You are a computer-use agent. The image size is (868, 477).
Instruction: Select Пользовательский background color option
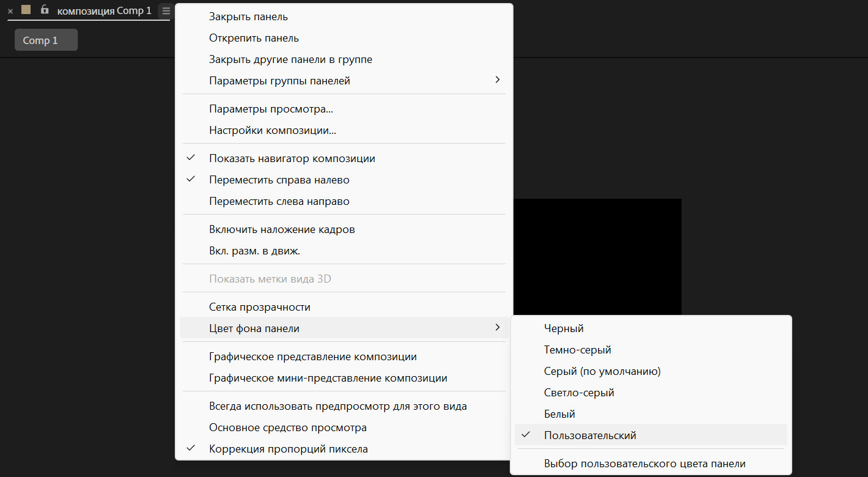pos(590,435)
